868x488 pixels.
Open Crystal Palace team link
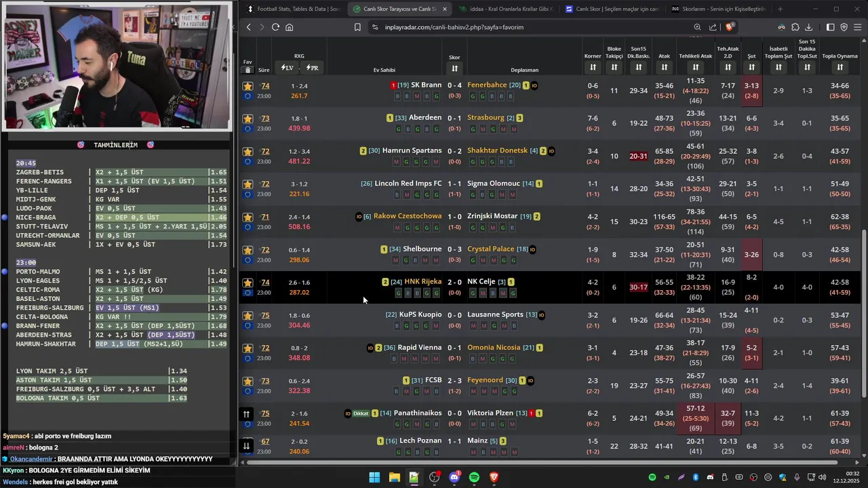490,249
